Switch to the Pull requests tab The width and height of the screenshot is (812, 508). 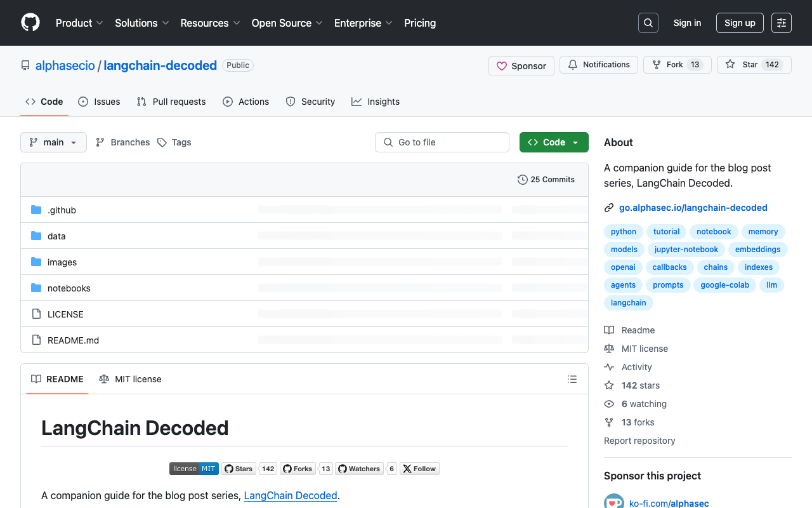[171, 102]
